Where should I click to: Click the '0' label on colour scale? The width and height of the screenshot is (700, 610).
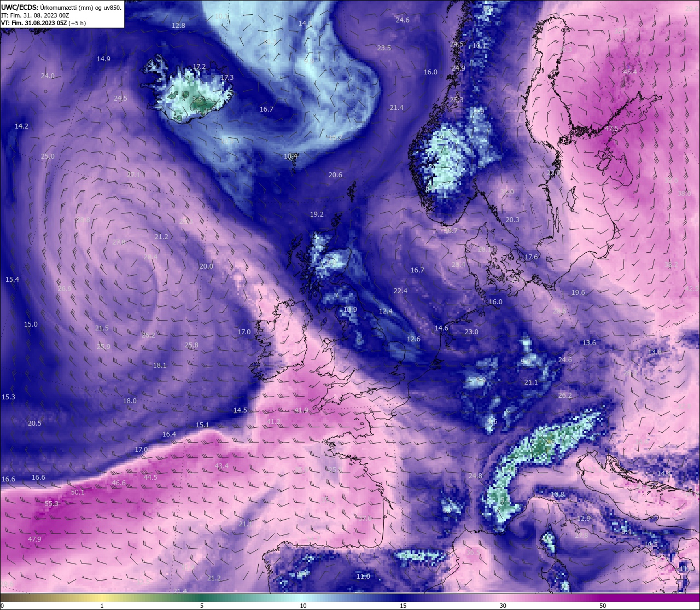(2, 606)
